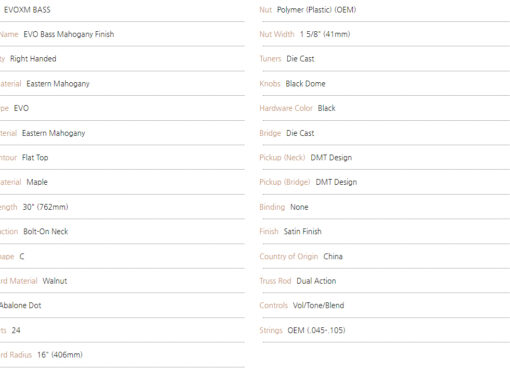Click the Walnut fretboard material value
510x382 pixels.
pos(55,281)
